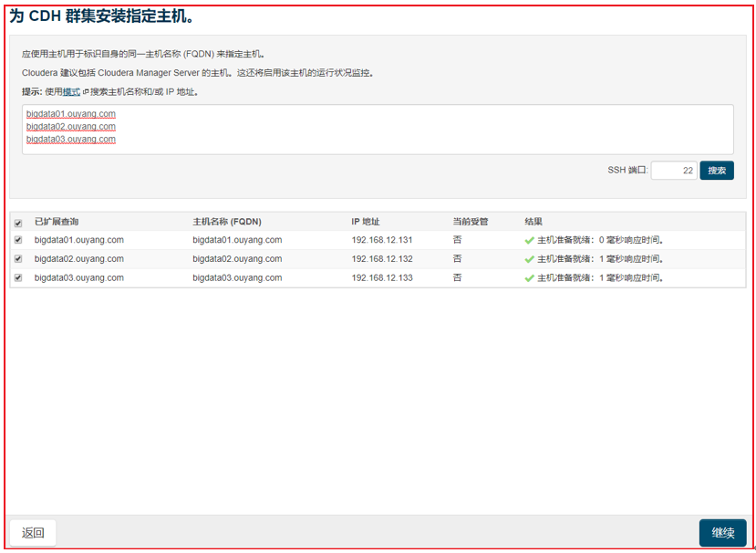Click the 搜索 button to search hosts
Screen dimensions: 756x553
point(717,170)
